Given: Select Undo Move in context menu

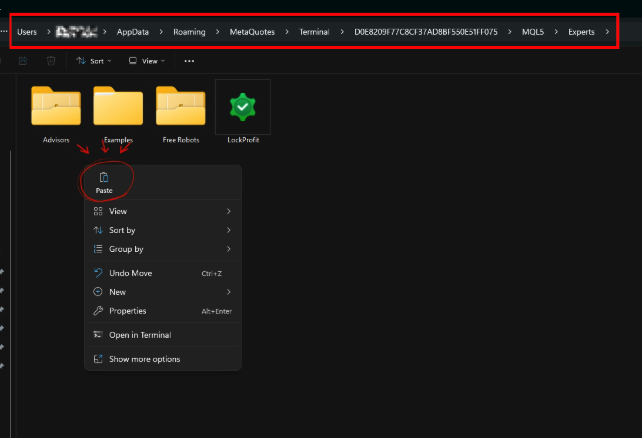Looking at the screenshot, I should coord(163,273).
